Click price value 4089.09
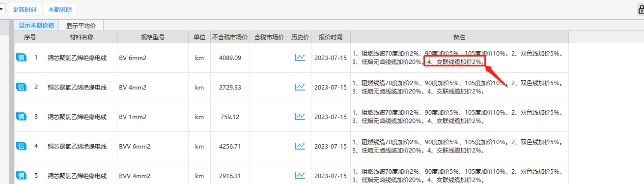 pos(230,58)
